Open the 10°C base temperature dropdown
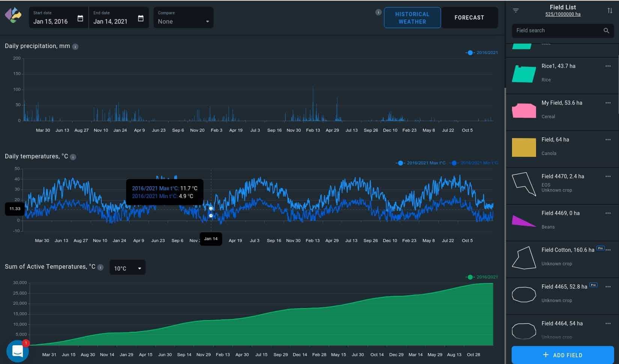This screenshot has height=364, width=619. [x=128, y=268]
